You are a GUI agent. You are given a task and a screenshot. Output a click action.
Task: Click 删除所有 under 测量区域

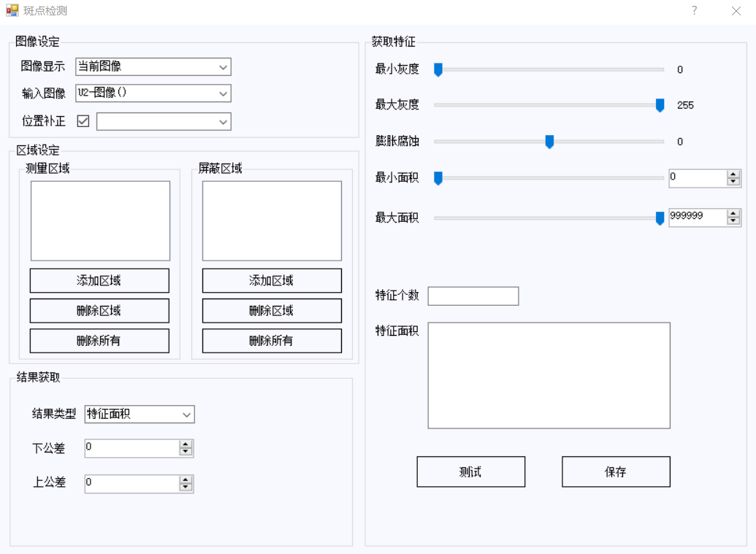click(99, 341)
